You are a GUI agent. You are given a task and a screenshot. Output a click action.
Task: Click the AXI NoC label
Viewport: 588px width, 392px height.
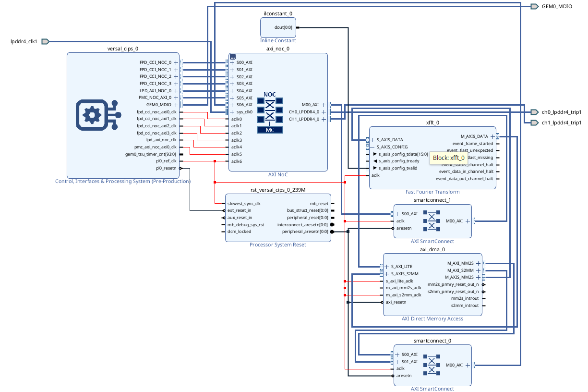pyautogui.click(x=278, y=174)
